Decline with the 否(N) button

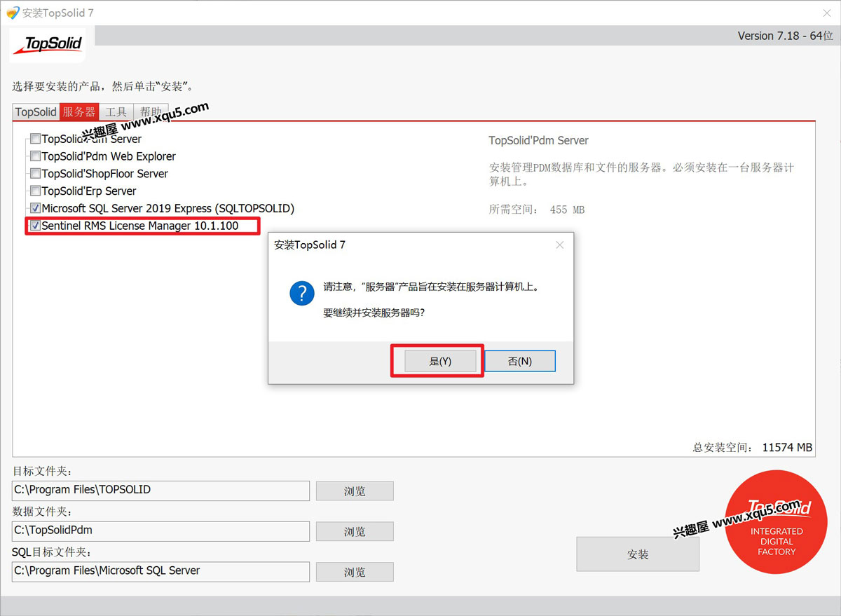(520, 361)
